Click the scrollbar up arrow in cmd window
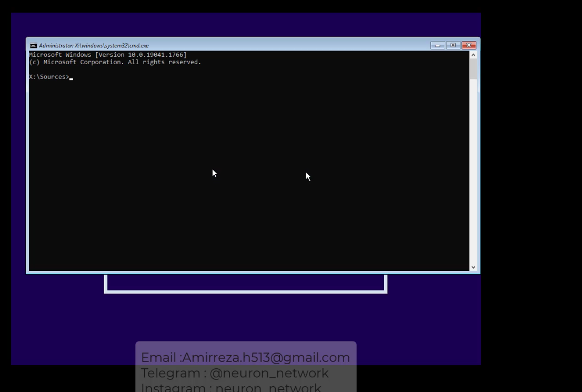 [473, 55]
